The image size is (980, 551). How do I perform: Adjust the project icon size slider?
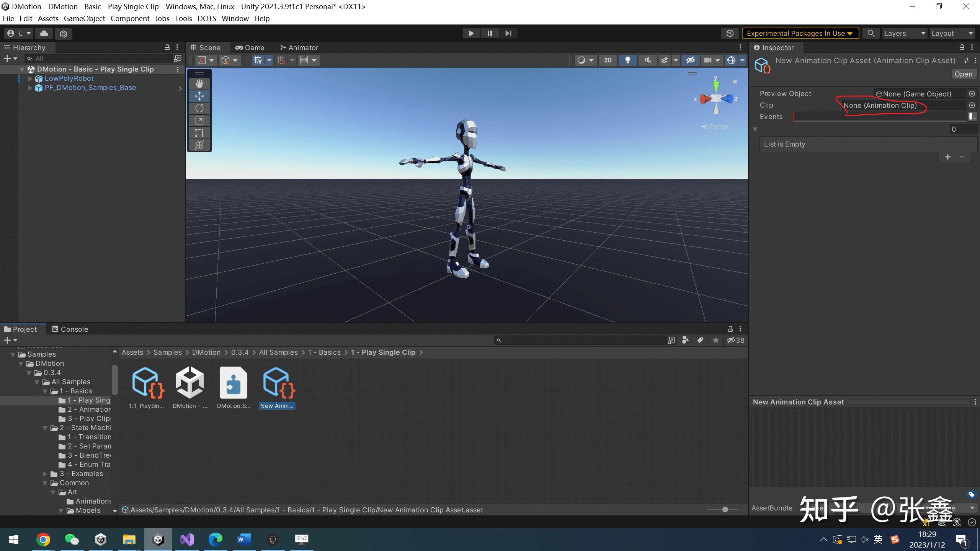coord(725,509)
